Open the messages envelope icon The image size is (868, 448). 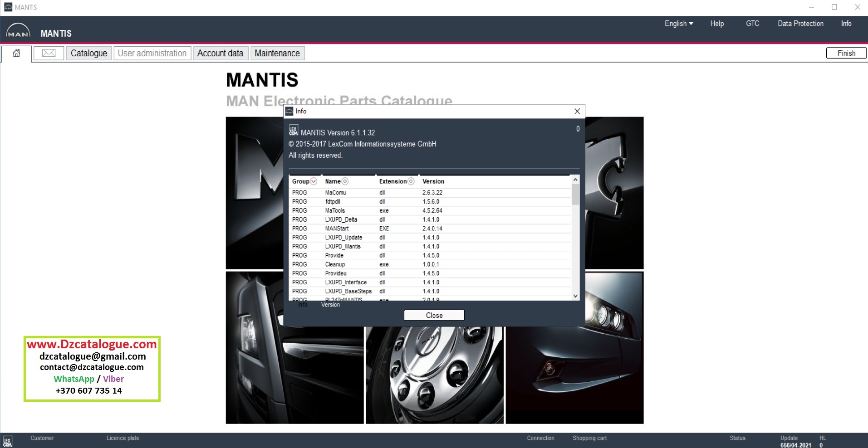(49, 54)
